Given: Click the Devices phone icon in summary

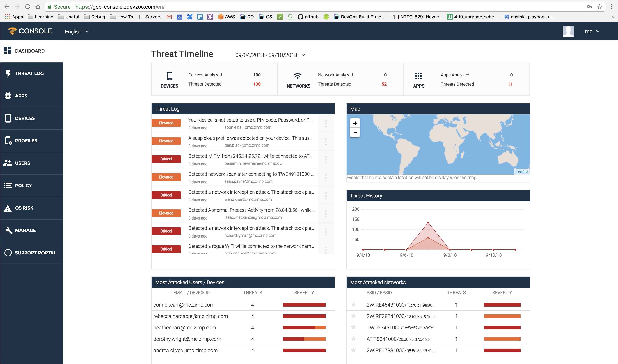Looking at the screenshot, I should (x=170, y=76).
